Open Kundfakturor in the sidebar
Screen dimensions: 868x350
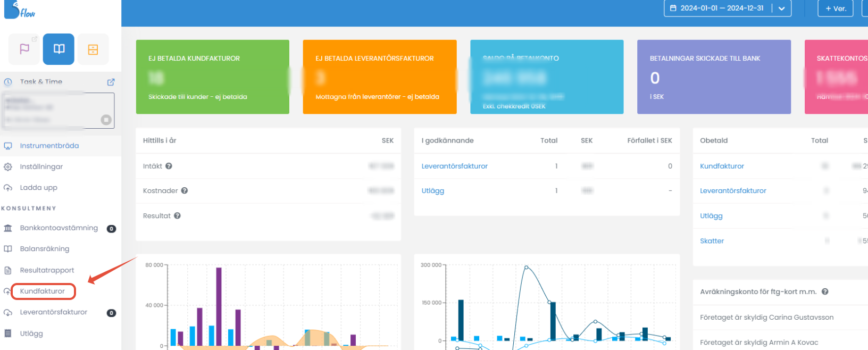coord(43,291)
